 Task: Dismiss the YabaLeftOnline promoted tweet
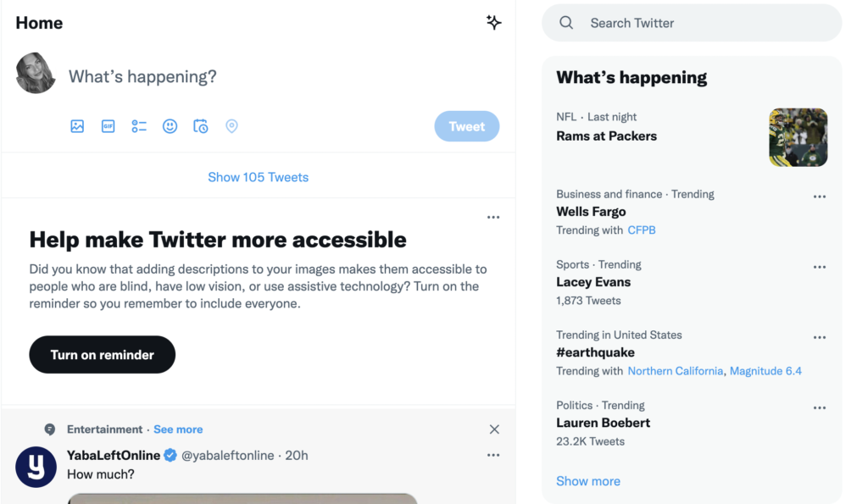click(494, 429)
